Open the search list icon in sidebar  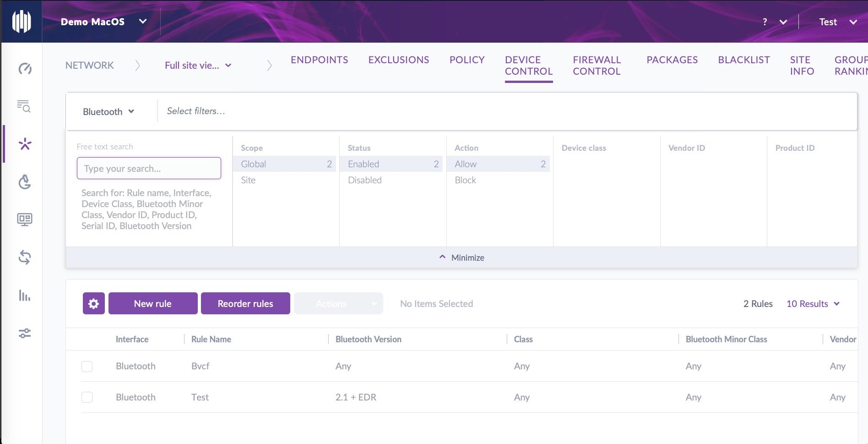click(24, 106)
